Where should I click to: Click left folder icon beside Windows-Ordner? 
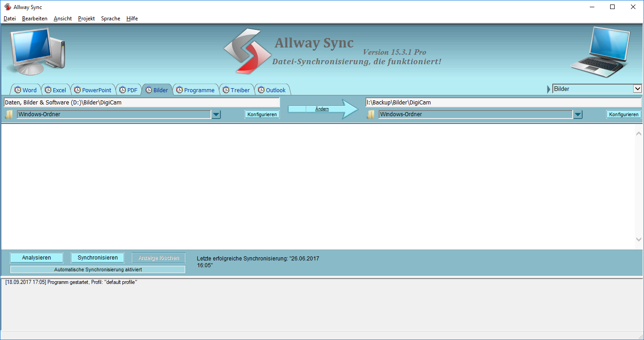coord(9,114)
